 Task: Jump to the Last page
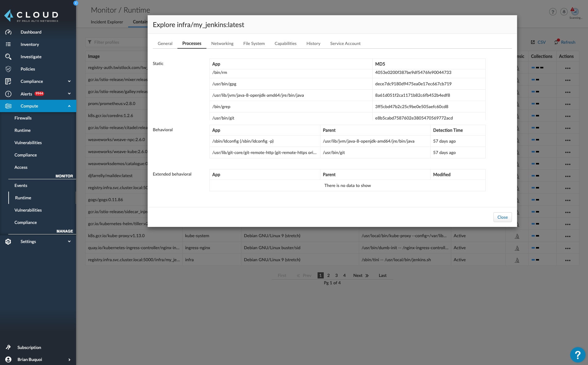[x=383, y=275]
